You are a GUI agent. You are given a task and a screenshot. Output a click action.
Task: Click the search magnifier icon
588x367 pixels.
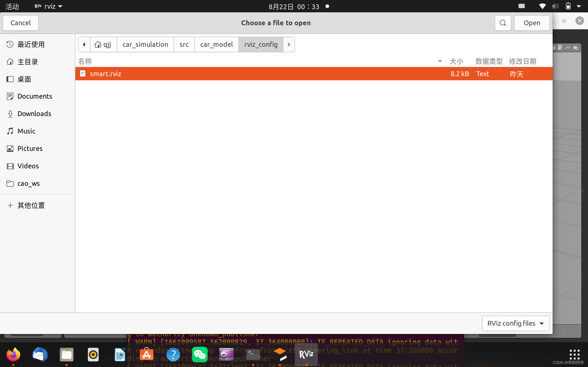tap(503, 23)
